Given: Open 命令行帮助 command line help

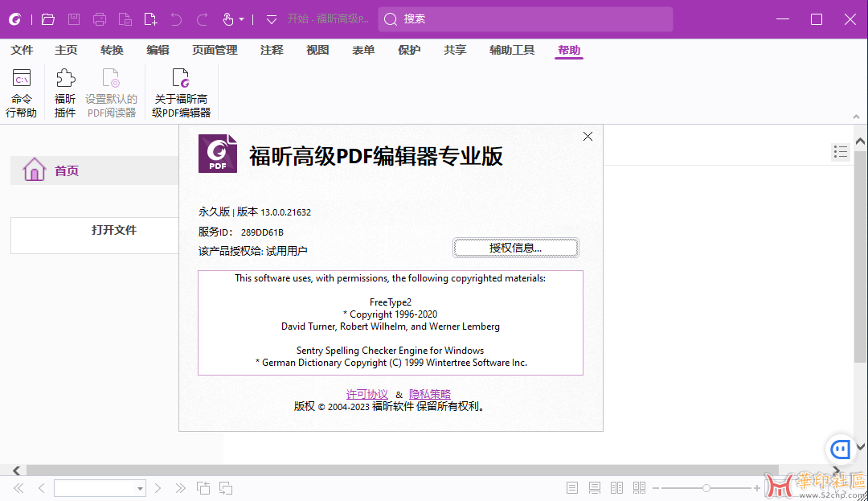Looking at the screenshot, I should pos(22,92).
